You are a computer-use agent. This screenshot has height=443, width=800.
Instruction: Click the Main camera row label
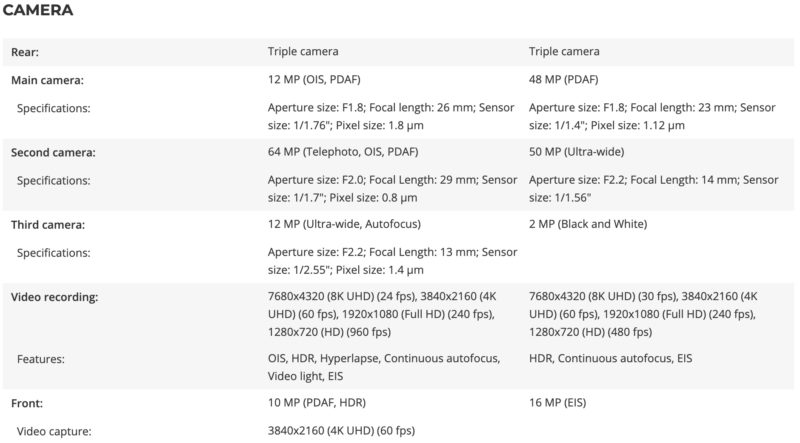click(47, 79)
